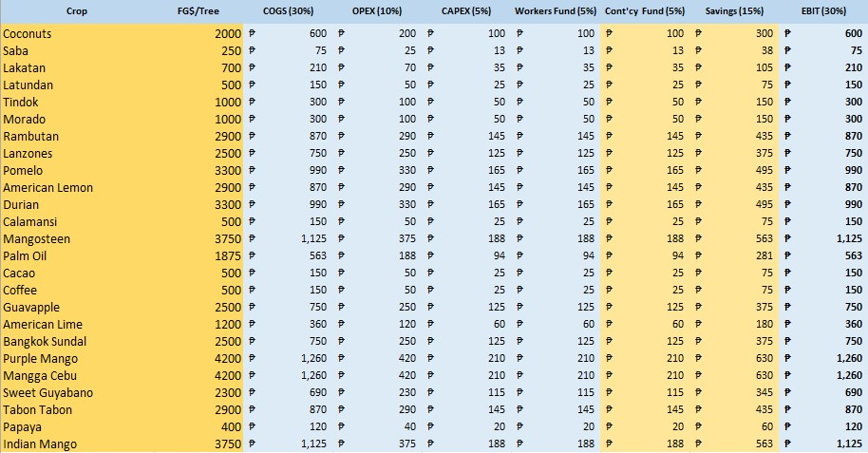Click the Papaya row label
Image resolution: width=868 pixels, height=453 pixels.
click(24, 427)
